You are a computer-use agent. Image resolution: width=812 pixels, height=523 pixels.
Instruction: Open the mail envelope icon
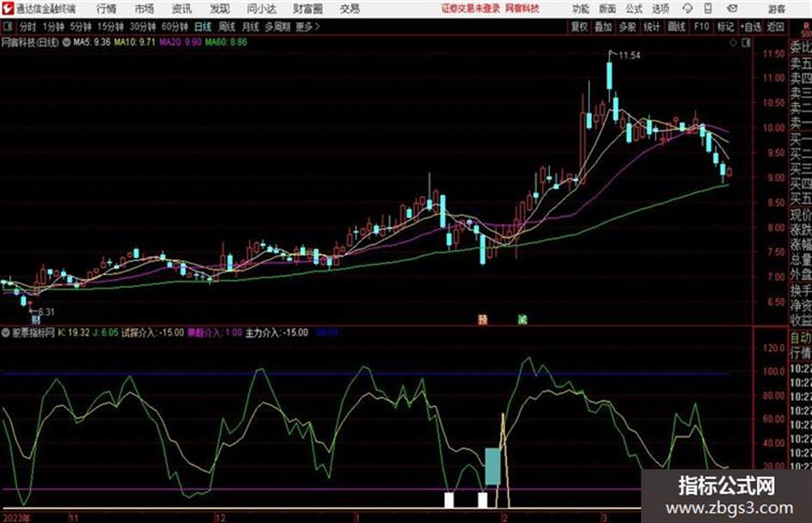pos(732,9)
